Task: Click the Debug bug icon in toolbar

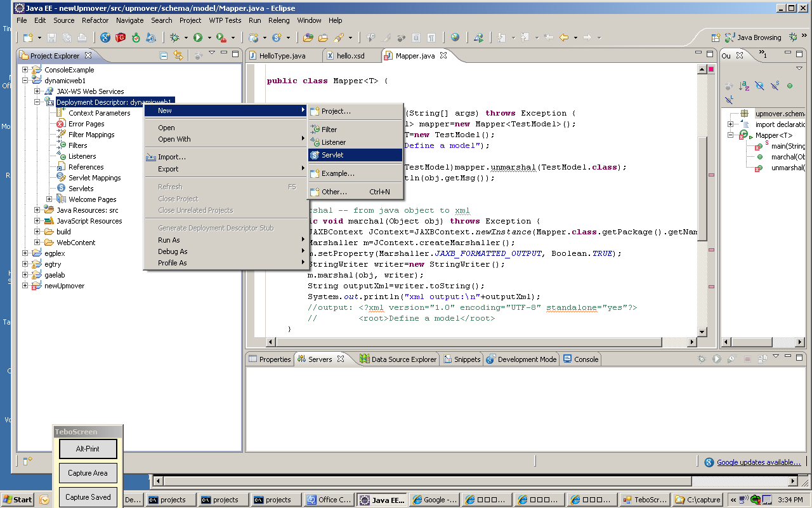Action: click(x=174, y=38)
